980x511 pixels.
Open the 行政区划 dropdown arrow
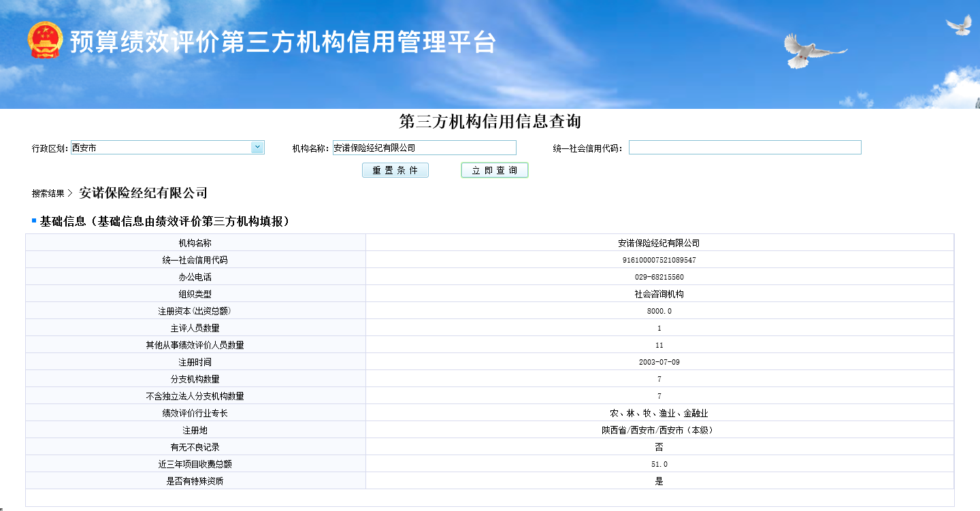[257, 147]
